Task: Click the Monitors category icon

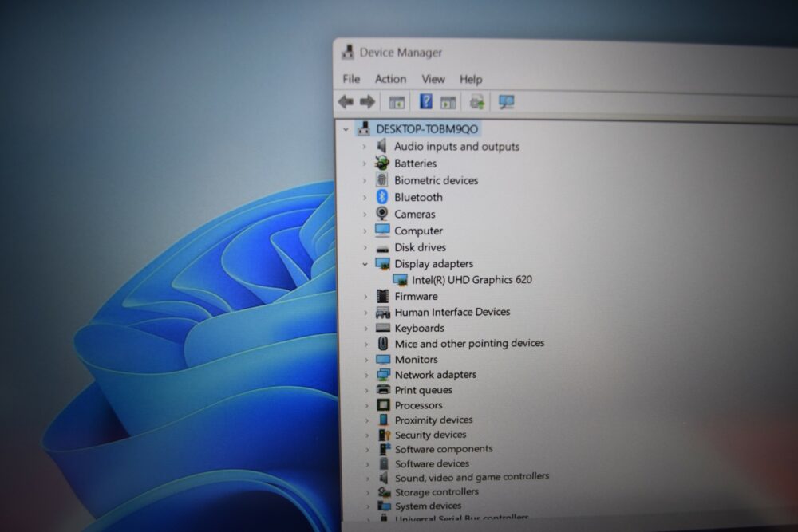Action: [x=383, y=359]
